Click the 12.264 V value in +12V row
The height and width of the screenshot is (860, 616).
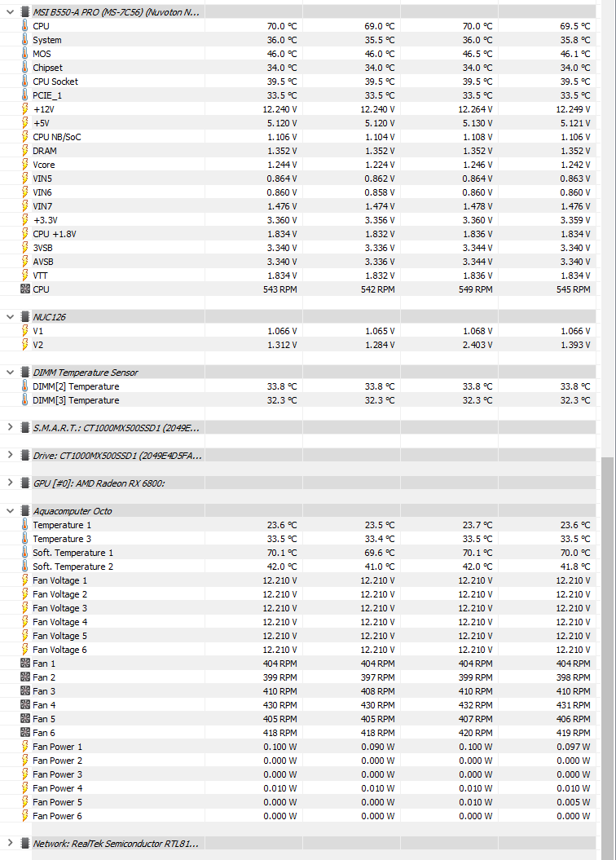pos(474,109)
